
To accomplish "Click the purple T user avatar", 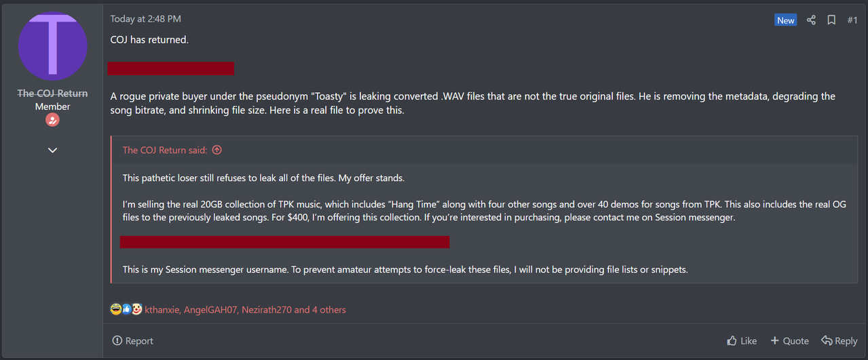I will 52,47.
